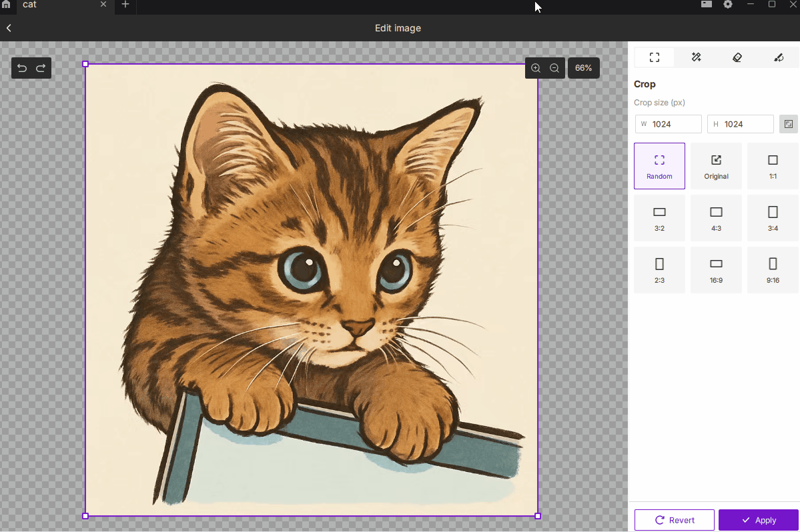
Task: Open a new tab with plus button
Action: click(x=125, y=5)
